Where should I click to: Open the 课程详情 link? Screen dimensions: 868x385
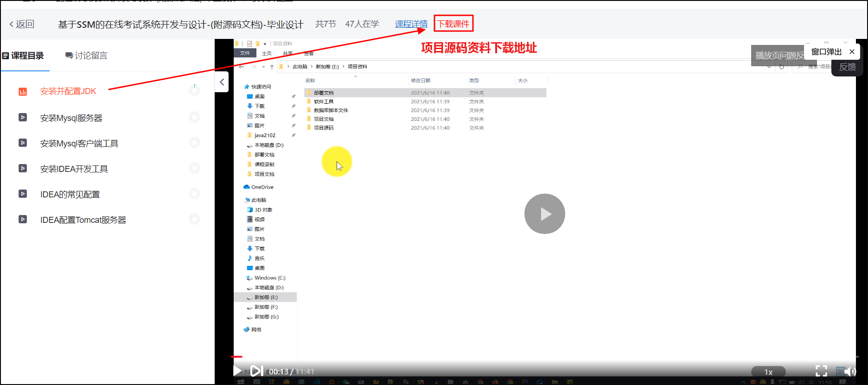[x=411, y=24]
